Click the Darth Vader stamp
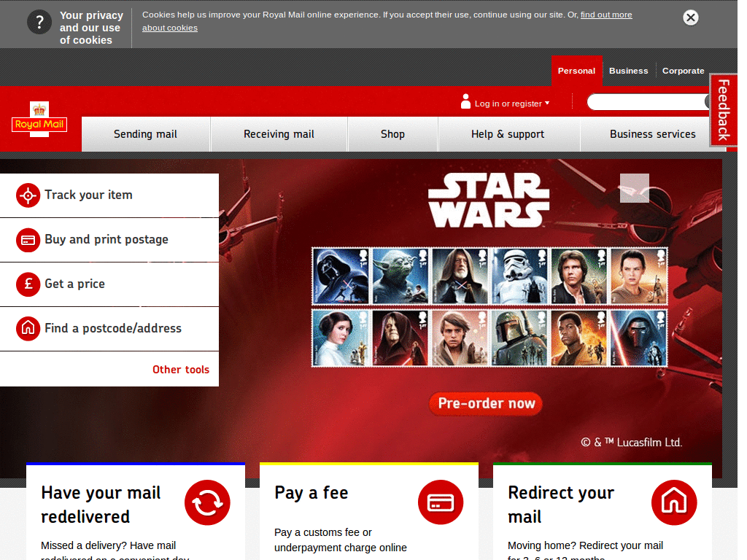 (x=341, y=276)
